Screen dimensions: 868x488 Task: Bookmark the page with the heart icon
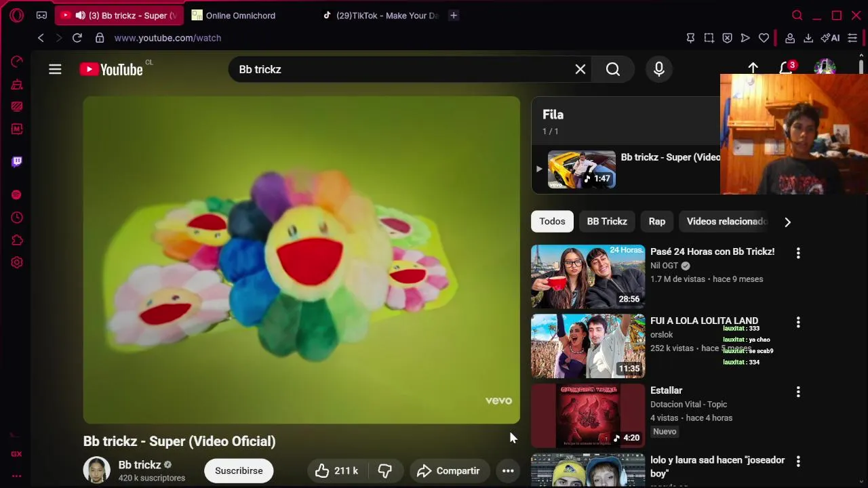pyautogui.click(x=764, y=38)
